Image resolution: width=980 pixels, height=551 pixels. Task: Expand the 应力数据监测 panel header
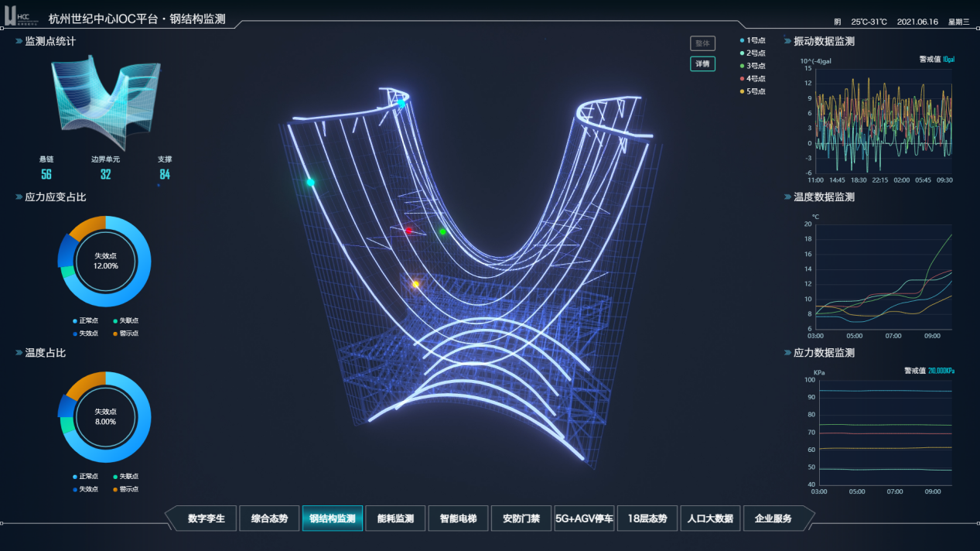pos(824,353)
